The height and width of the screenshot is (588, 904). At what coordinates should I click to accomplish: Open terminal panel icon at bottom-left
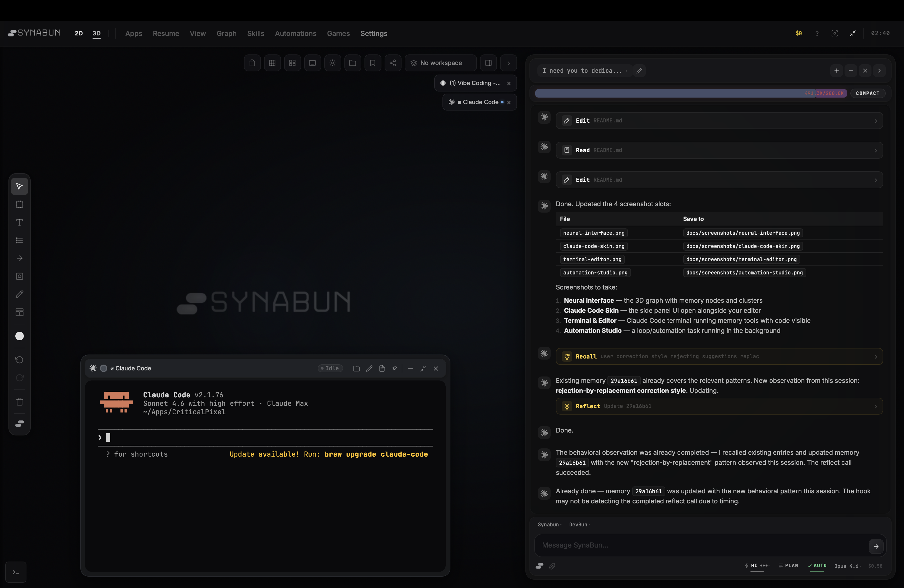coord(16,572)
